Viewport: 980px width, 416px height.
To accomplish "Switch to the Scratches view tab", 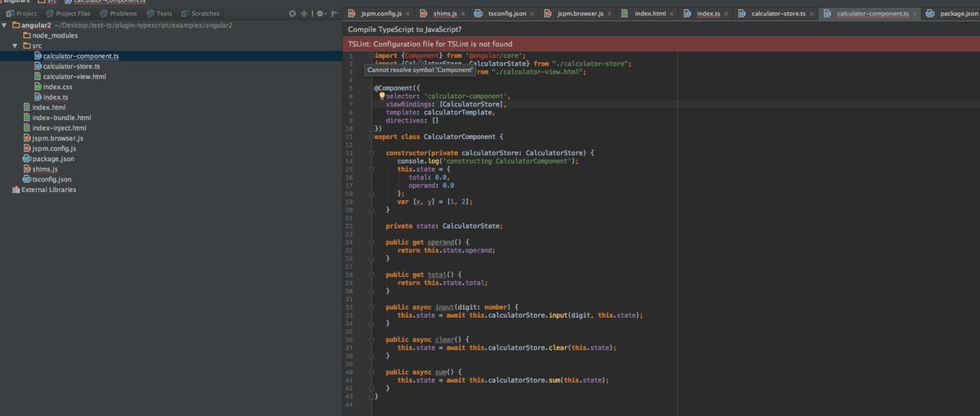I will point(201,14).
